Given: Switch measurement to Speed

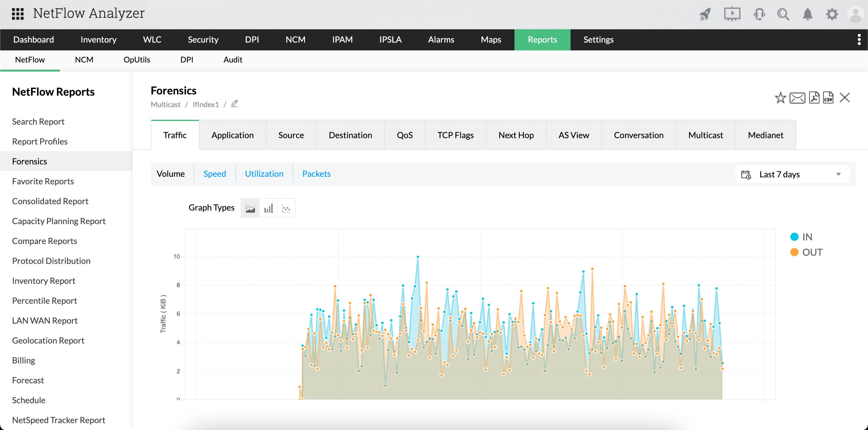Looking at the screenshot, I should [x=215, y=174].
